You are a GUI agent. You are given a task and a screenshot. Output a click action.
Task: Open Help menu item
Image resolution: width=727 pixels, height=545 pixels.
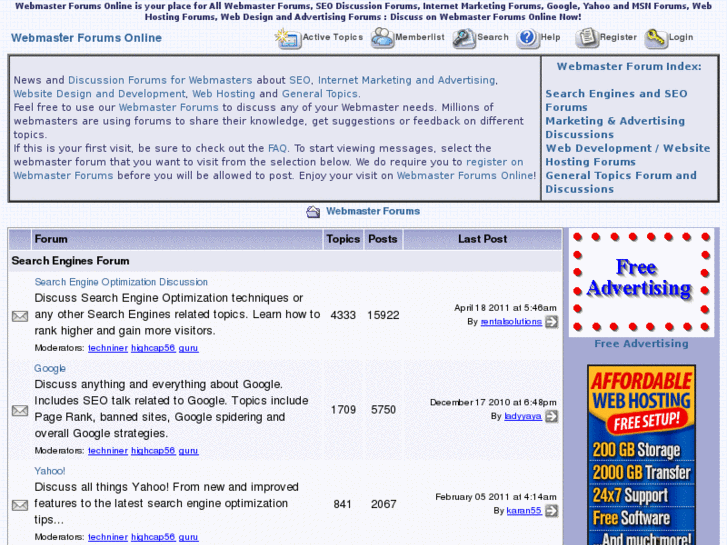550,37
